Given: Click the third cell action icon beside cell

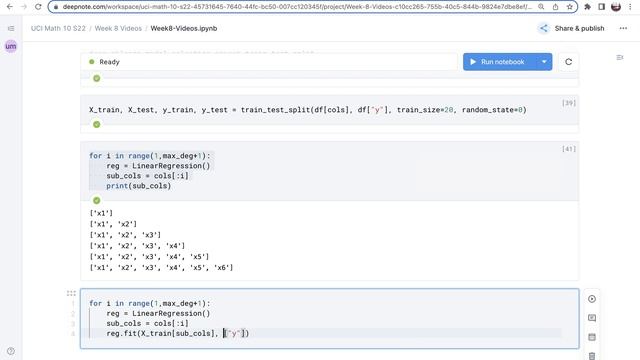Looking at the screenshot, I should pos(592,337).
